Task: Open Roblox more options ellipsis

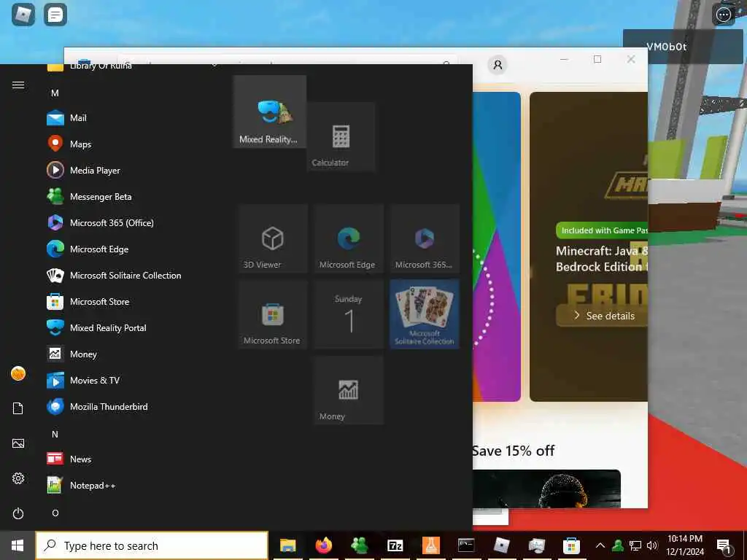Action: coord(723,15)
